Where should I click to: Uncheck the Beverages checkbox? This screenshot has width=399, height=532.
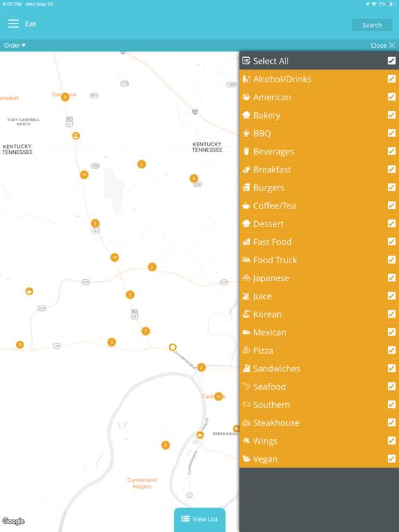(391, 151)
